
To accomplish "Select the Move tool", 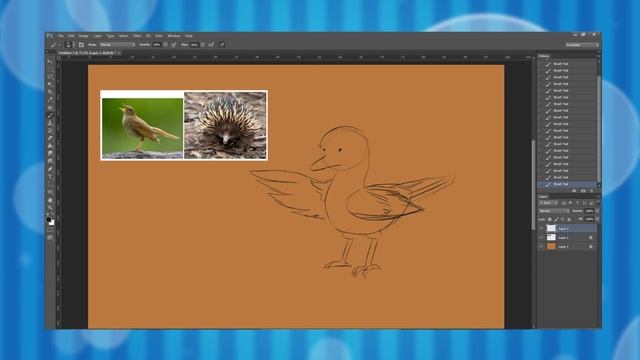I will click(x=50, y=62).
